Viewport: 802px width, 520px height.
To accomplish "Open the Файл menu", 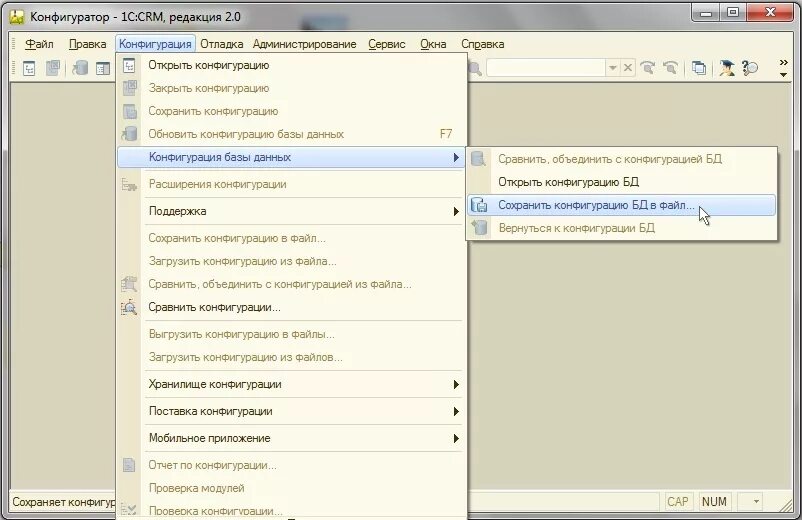I will point(39,44).
